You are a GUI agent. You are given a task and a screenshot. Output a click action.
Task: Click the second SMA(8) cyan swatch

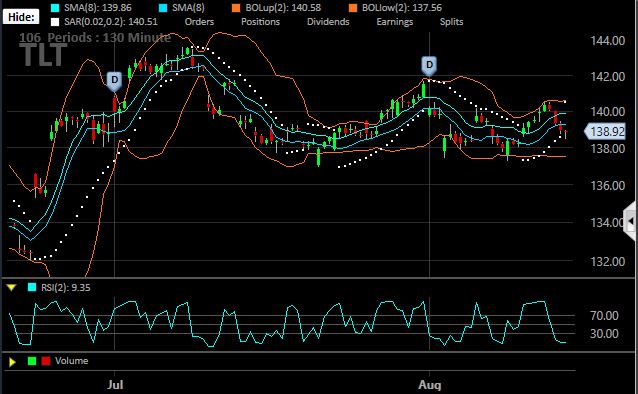click(163, 8)
